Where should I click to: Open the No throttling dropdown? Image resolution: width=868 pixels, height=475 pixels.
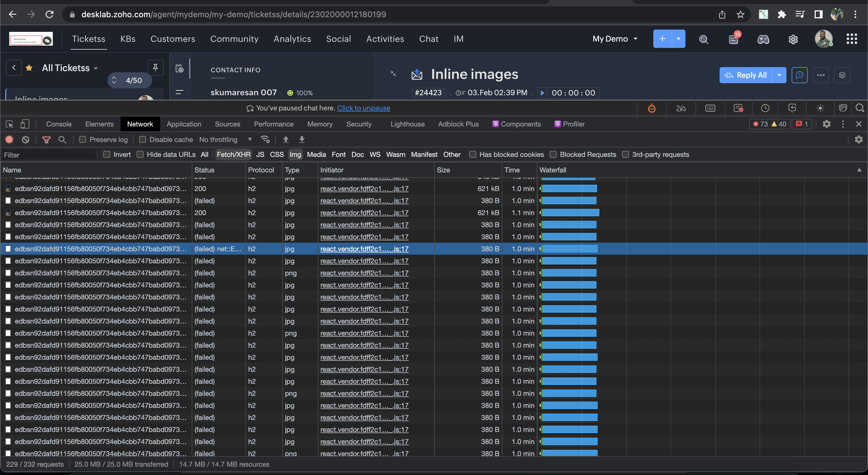(225, 139)
